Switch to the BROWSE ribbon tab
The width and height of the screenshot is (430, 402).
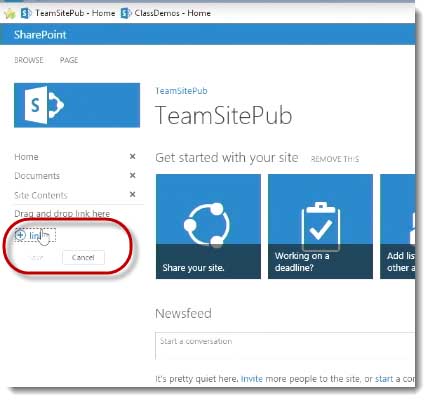pyautogui.click(x=29, y=60)
